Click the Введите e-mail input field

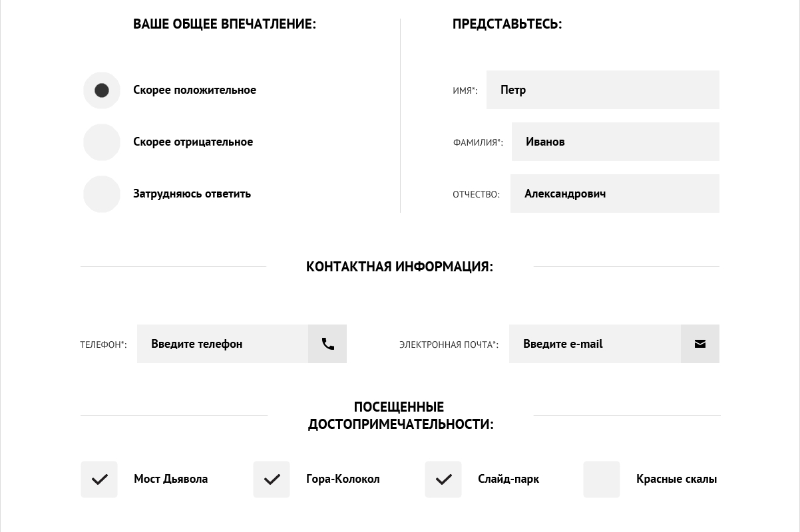594,344
